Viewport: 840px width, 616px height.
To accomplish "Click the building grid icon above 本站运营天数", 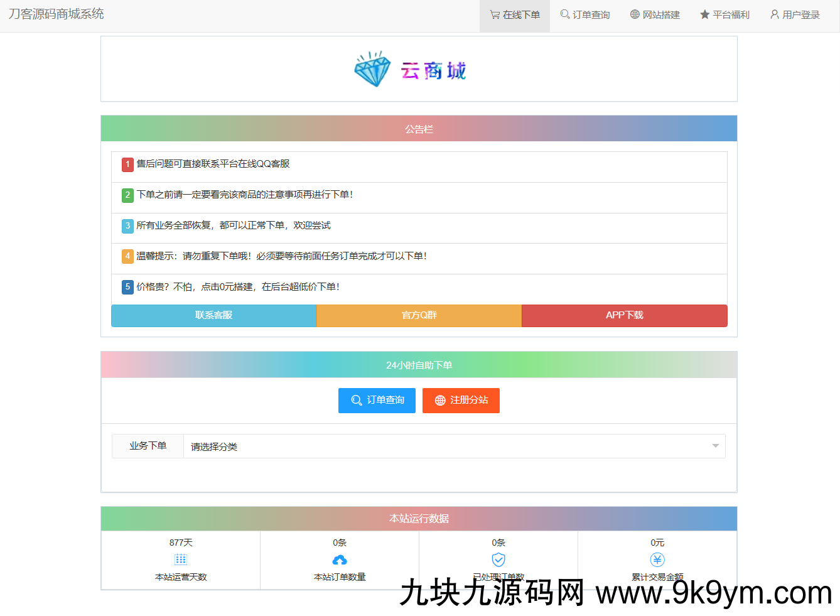I will [x=180, y=559].
